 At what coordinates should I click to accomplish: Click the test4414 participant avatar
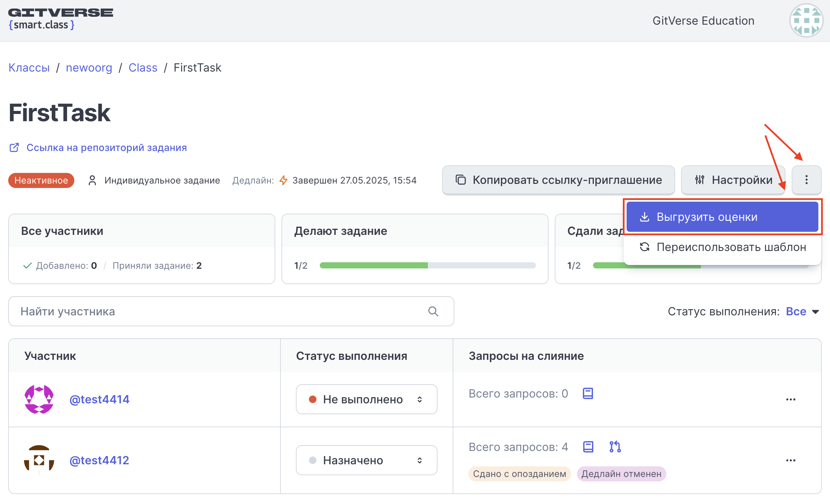[x=39, y=399]
